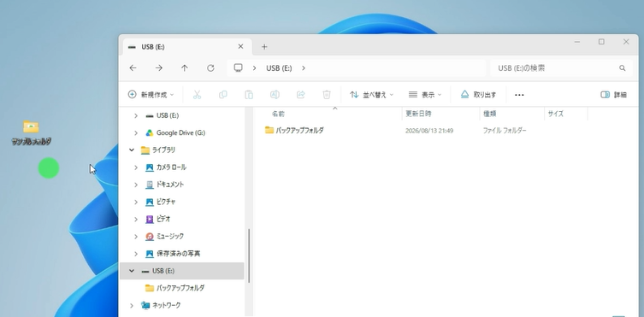Open the 新規作成 new item menu

click(x=151, y=95)
